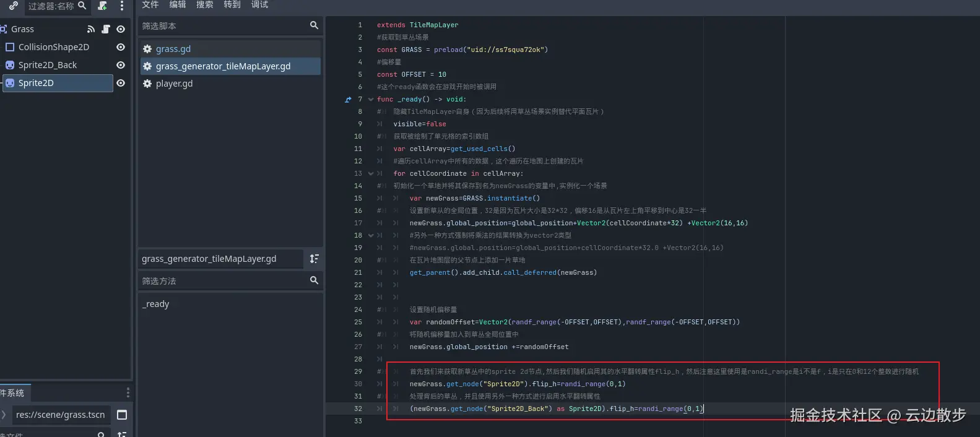
Task: Click the search icon in node filter field
Action: [82, 6]
